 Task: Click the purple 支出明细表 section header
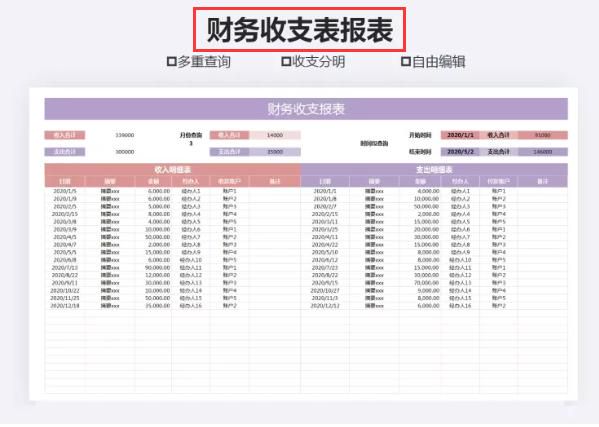434,170
